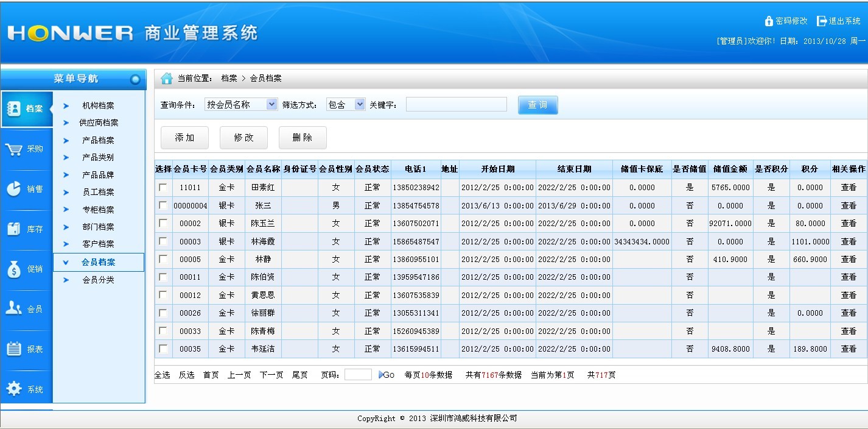The image size is (868, 429).
Task: Select the checkbox for card 00002
Action: (163, 224)
